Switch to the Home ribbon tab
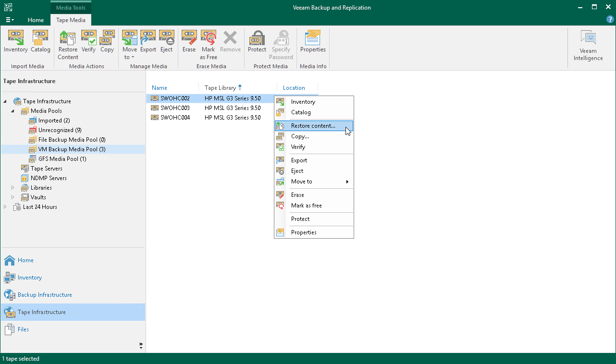Screen dimensions: 616x364 pyautogui.click(x=36, y=20)
